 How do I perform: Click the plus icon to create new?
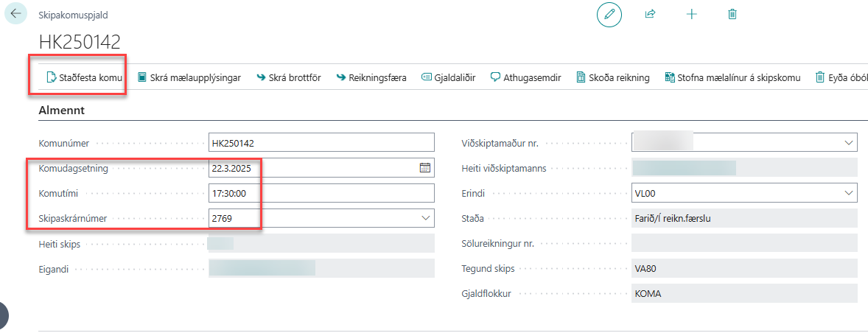pyautogui.click(x=691, y=14)
